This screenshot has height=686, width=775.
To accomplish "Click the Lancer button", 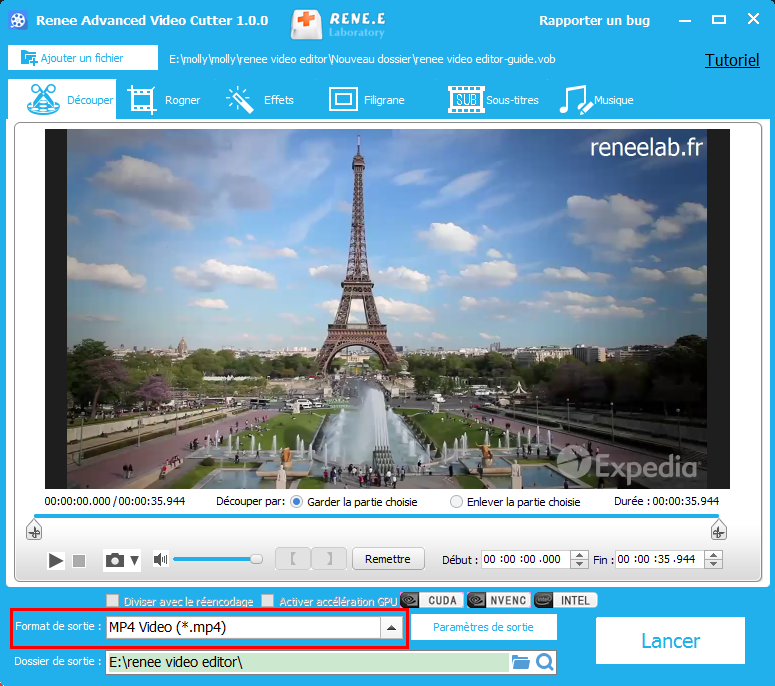I will point(670,641).
